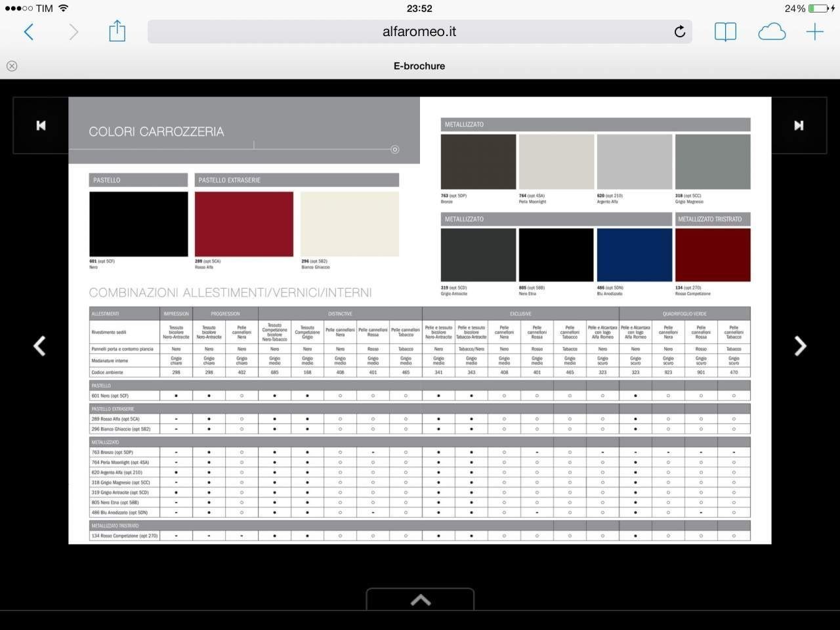Show iCloud Tabs cloud icon

(x=772, y=31)
